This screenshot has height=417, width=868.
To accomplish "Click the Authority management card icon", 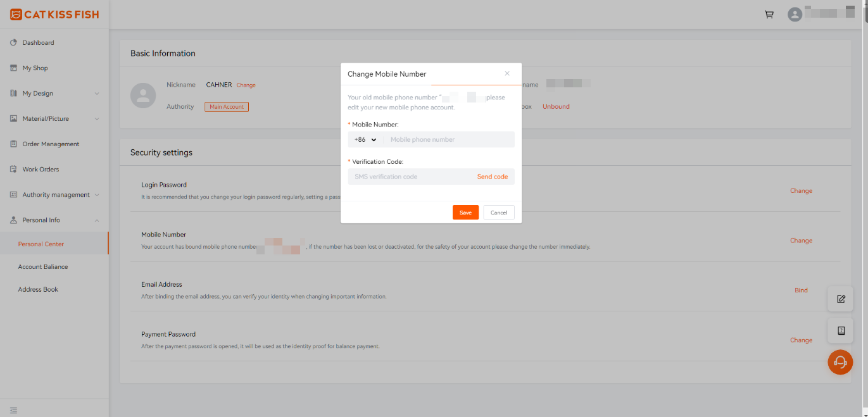I will 13,194.
